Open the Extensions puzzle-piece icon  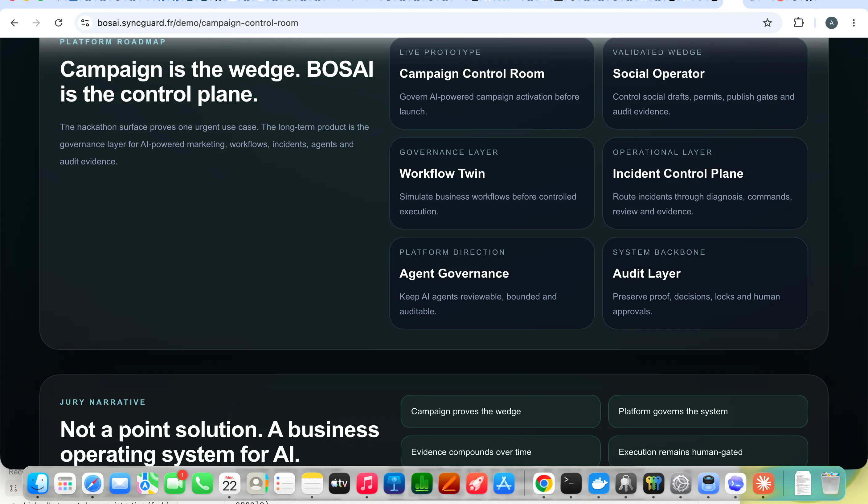798,23
